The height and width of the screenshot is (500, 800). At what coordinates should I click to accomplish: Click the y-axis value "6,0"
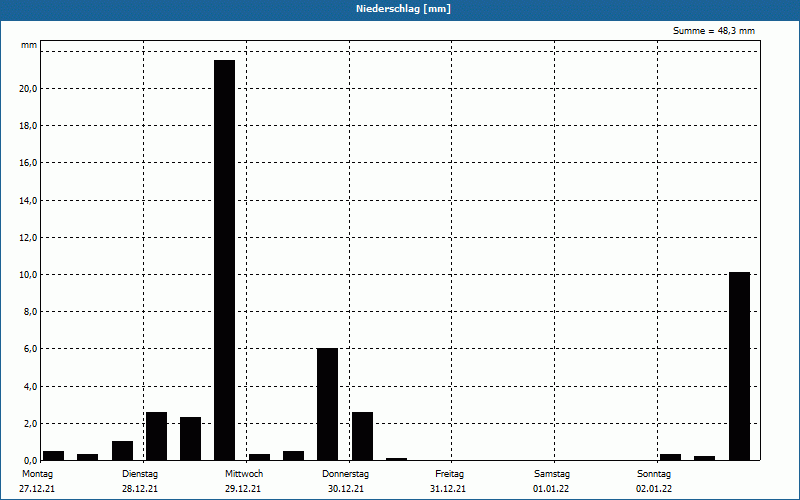click(30, 349)
